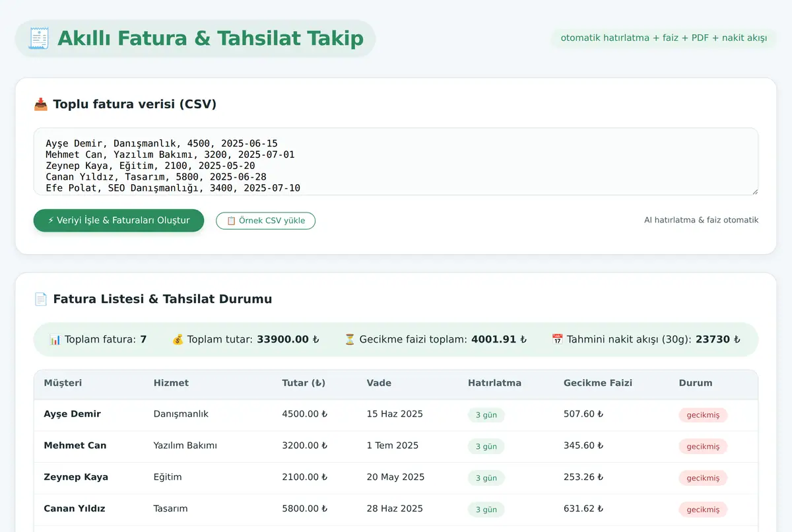Click Veriyi İşle & Faturaları Oluştur button
This screenshot has width=792, height=532.
[119, 220]
